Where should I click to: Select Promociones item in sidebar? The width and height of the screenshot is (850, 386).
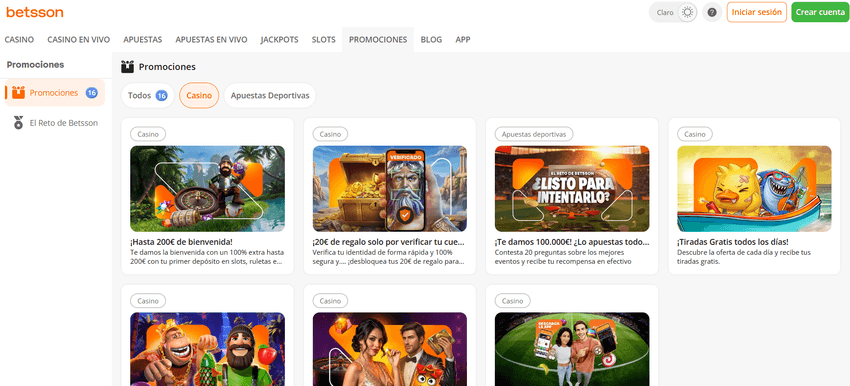(x=55, y=93)
